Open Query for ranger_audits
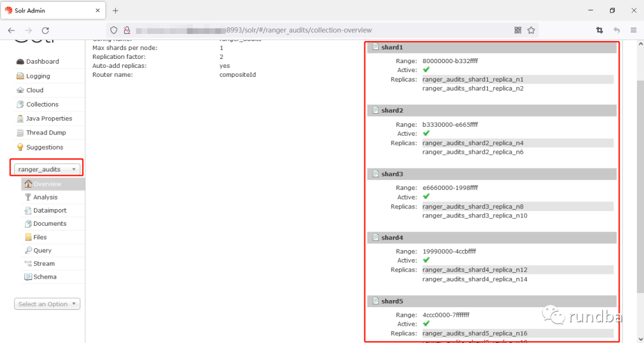Image resolution: width=644 pixels, height=343 pixels. click(x=42, y=250)
